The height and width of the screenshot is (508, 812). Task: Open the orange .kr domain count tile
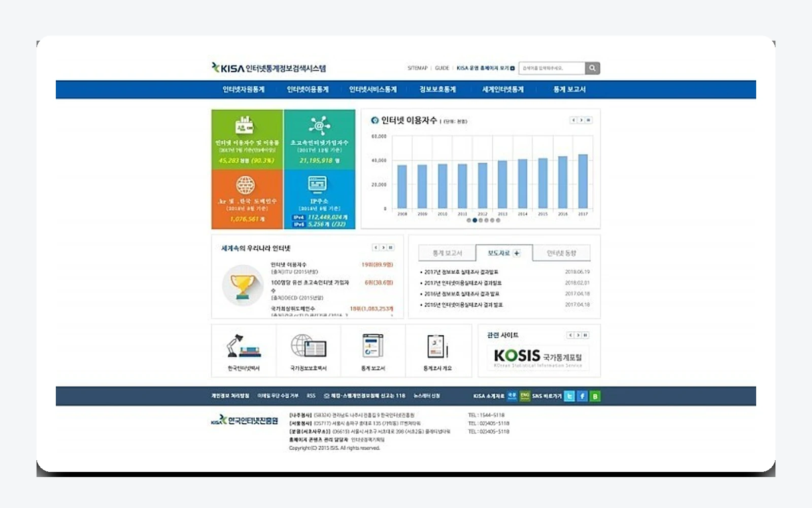click(x=247, y=199)
